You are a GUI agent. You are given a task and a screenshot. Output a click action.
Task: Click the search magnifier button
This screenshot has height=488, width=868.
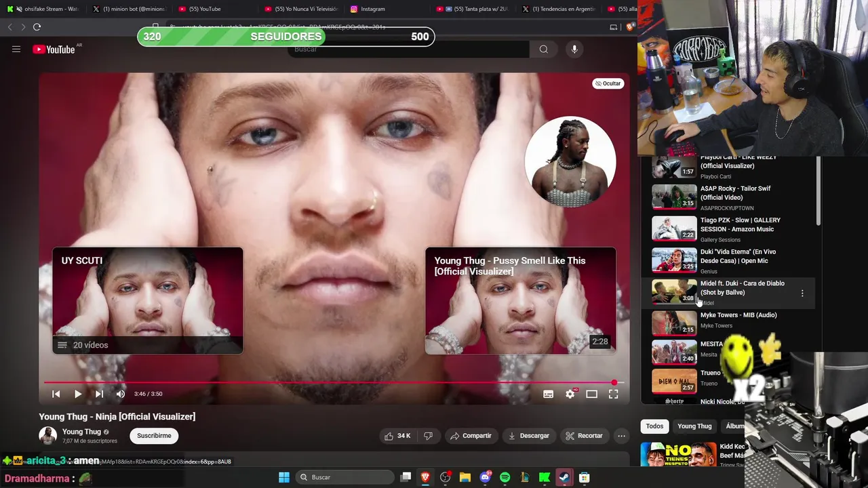click(x=543, y=49)
